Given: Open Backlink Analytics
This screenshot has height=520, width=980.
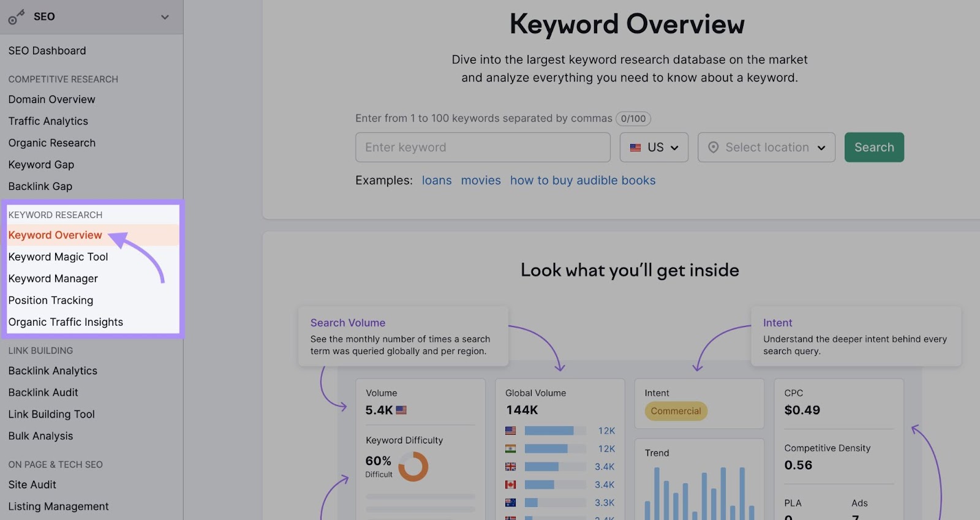Looking at the screenshot, I should coord(53,371).
